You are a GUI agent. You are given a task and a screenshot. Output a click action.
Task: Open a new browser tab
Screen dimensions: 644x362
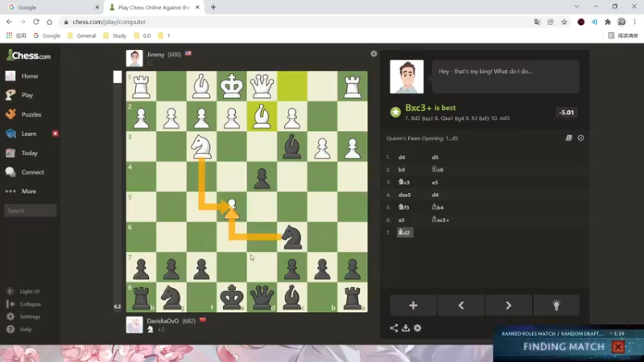(213, 7)
